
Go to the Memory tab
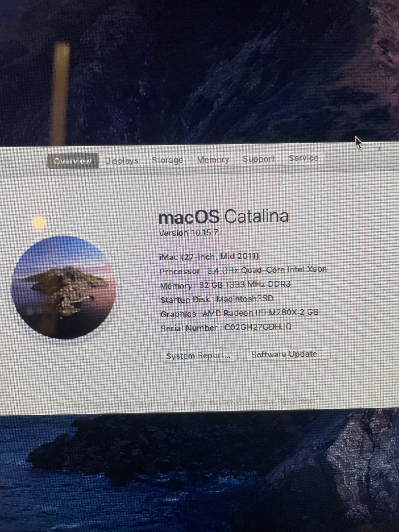tap(213, 159)
